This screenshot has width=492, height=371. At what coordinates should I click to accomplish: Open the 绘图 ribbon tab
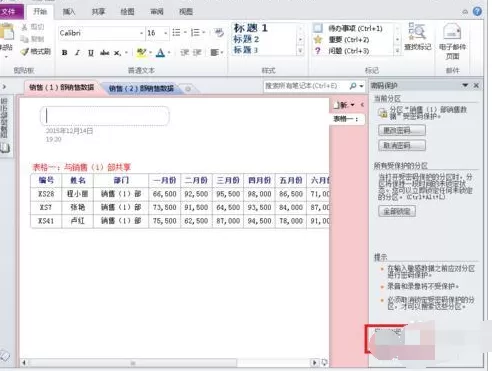(x=127, y=12)
